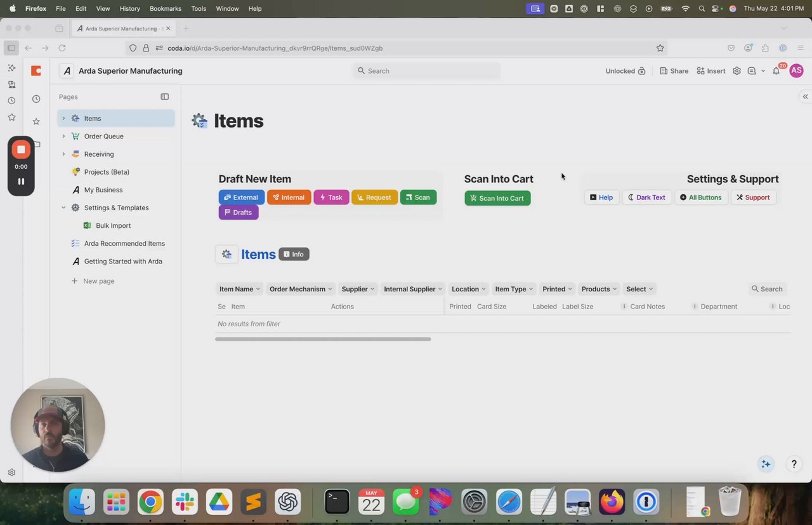Stop the screen recording

[21, 149]
